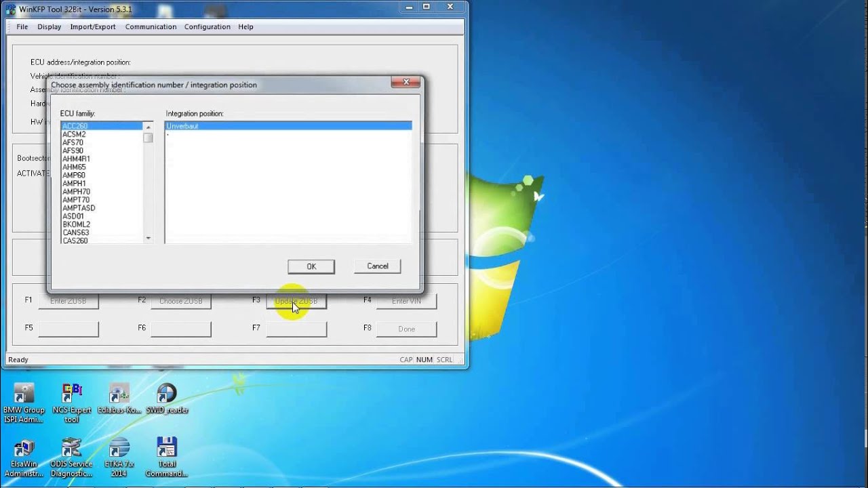
Task: Select AMPH70 in ECU family list
Action: click(102, 192)
